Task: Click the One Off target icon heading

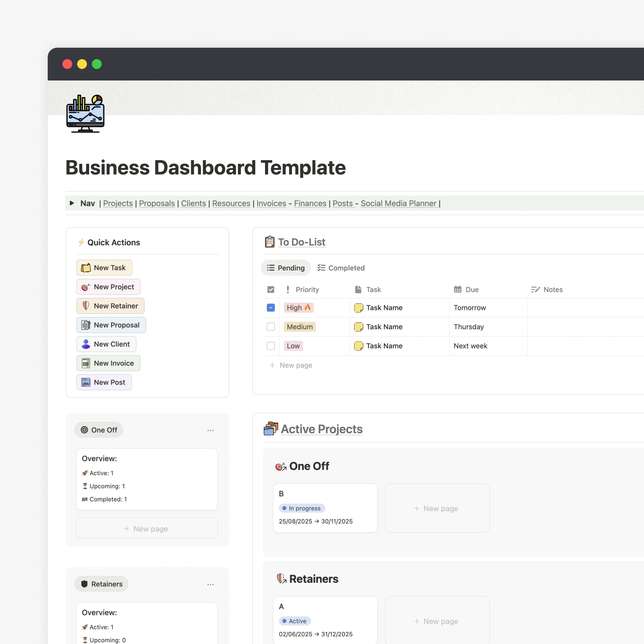Action: pyautogui.click(x=281, y=466)
